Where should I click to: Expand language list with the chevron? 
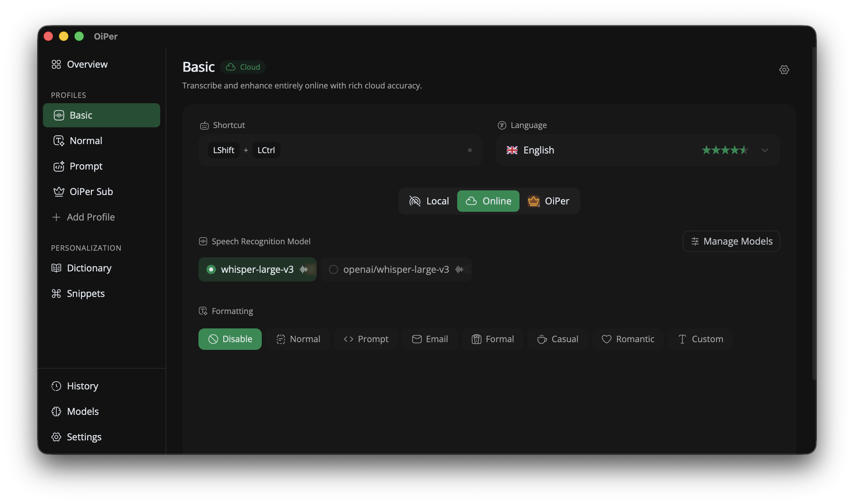(x=765, y=150)
